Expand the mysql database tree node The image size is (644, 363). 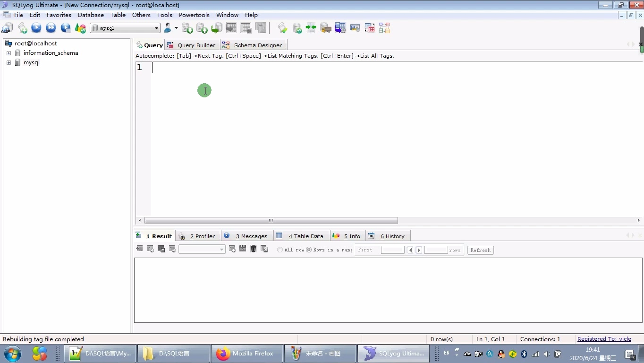coord(8,62)
